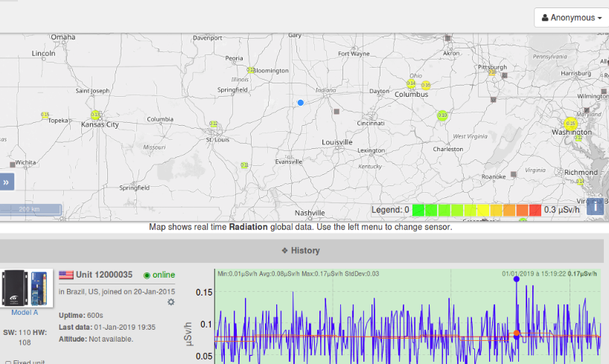Screen dimensions: 609x364
Task: Select the Washington sensor marker
Action: [x=570, y=124]
